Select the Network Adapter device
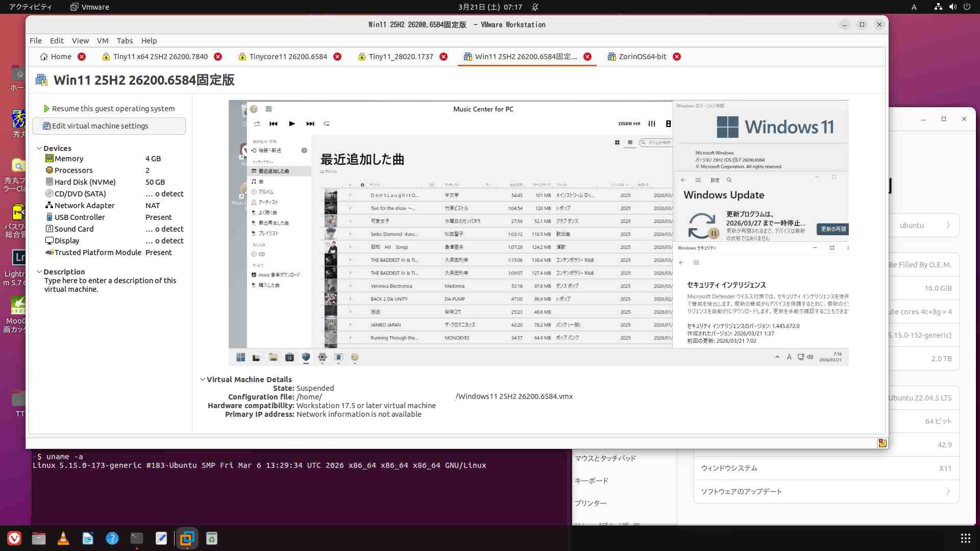This screenshot has width=980, height=551. point(84,206)
